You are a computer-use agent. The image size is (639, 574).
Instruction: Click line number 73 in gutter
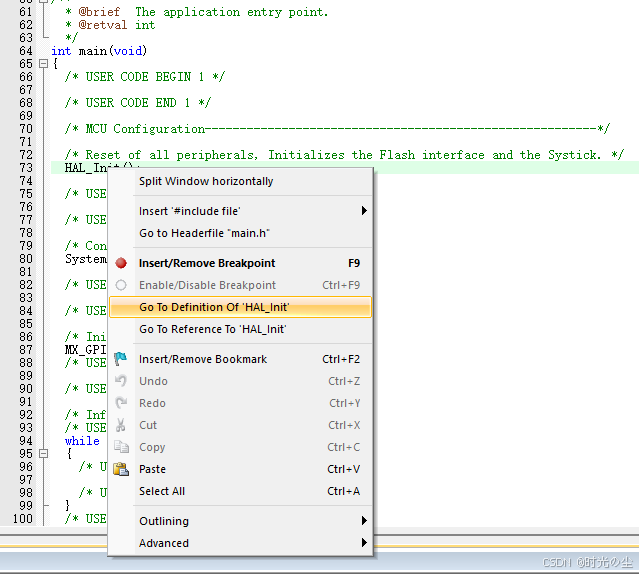coord(26,168)
